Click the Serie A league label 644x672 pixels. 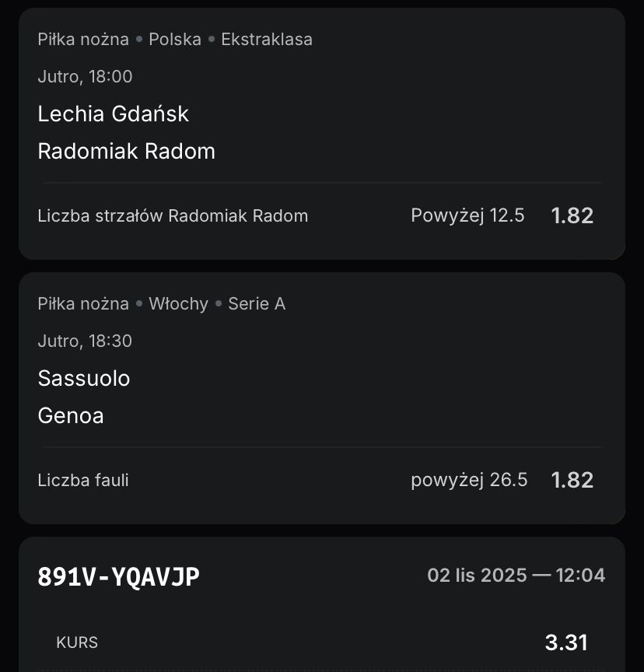[257, 303]
